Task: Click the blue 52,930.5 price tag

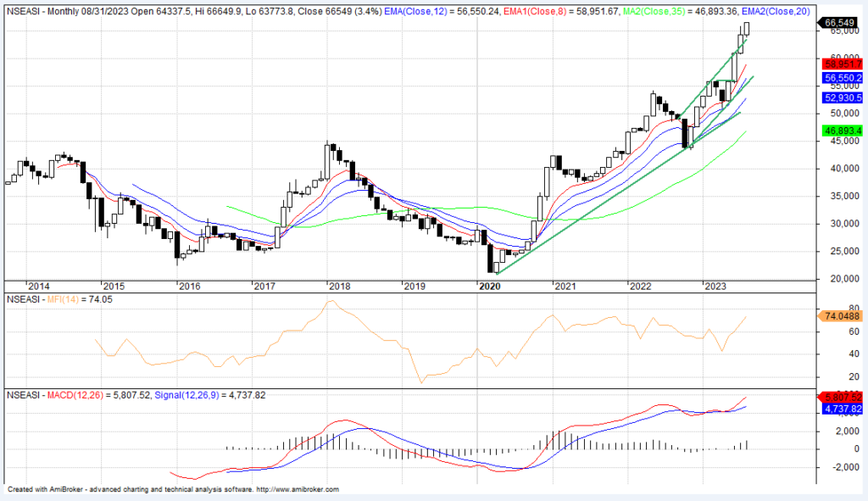Action: pyautogui.click(x=840, y=97)
